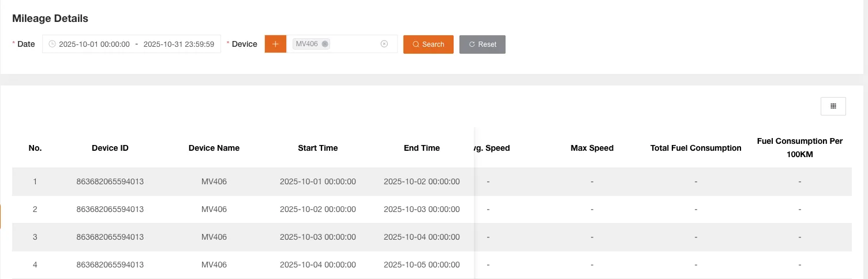Click the Max Speed column header
Viewport: 868px width, 279px height.
point(592,148)
